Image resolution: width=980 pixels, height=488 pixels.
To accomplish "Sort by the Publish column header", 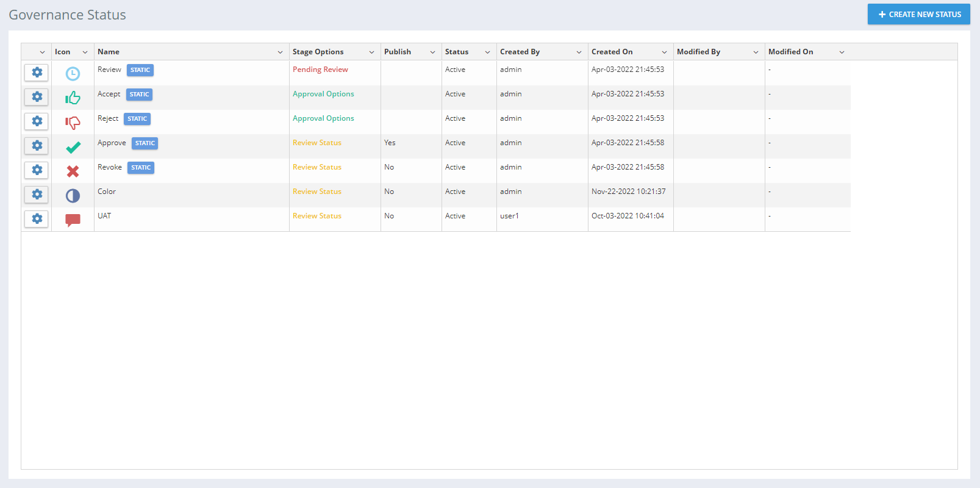I will (x=398, y=52).
